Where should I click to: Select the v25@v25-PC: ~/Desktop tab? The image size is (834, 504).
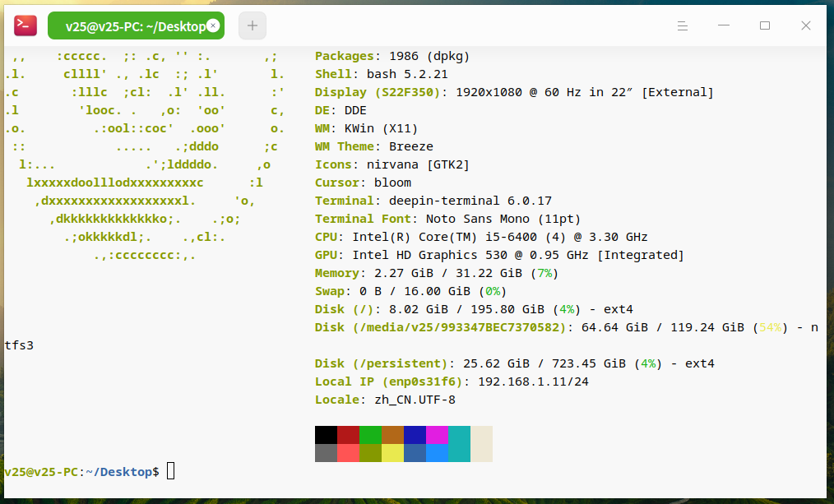137,25
